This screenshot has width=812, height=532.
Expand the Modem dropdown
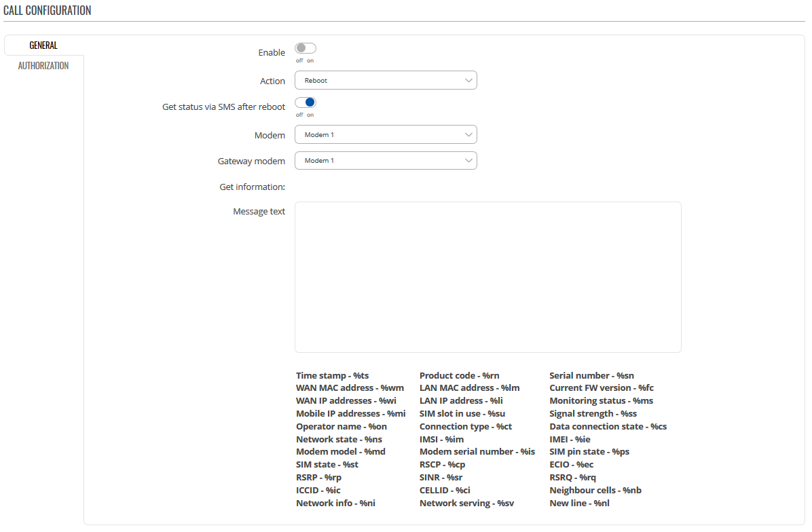pos(386,135)
